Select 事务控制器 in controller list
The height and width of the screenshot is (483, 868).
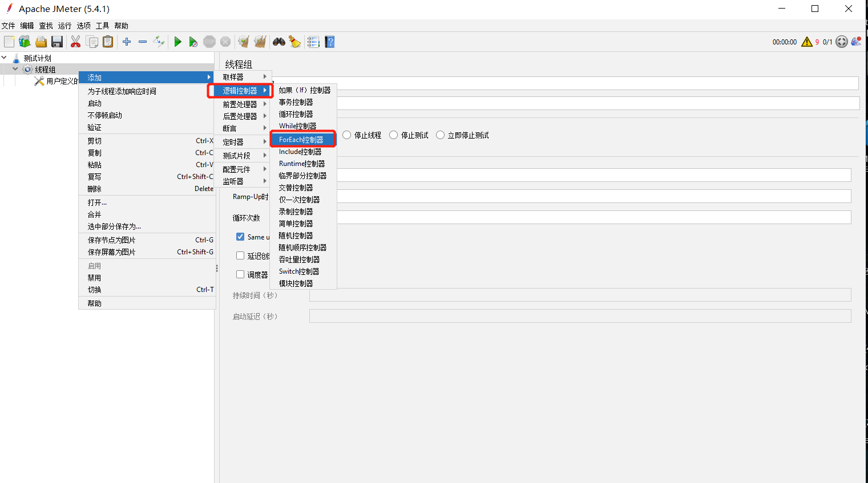(303, 102)
